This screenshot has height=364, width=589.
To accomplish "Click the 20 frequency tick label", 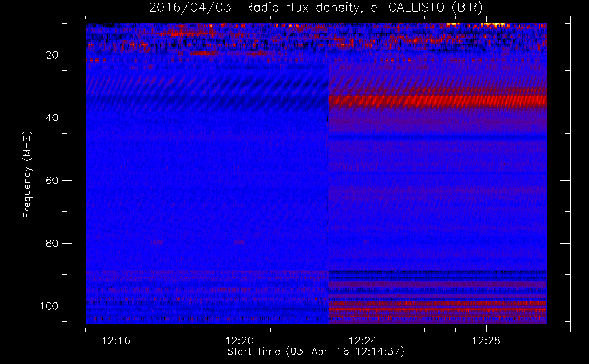I will (52, 55).
